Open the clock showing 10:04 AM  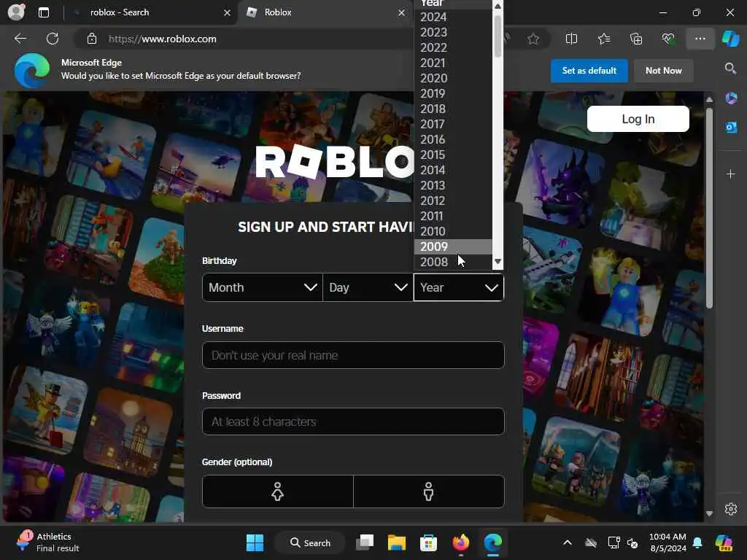pyautogui.click(x=667, y=542)
